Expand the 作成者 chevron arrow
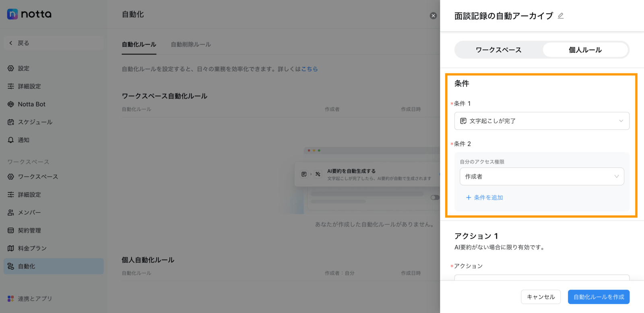The height and width of the screenshot is (313, 644). click(x=616, y=176)
